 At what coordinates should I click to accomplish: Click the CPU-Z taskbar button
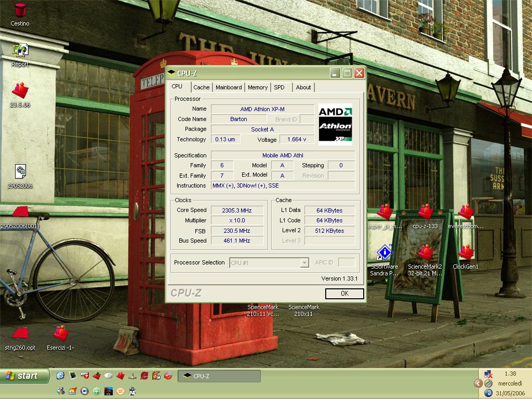tap(219, 376)
